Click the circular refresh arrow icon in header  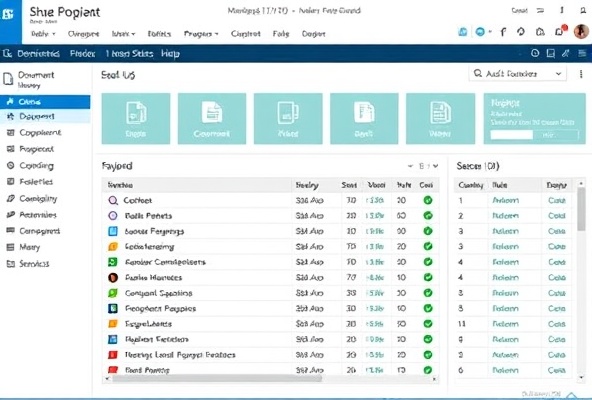point(521,32)
